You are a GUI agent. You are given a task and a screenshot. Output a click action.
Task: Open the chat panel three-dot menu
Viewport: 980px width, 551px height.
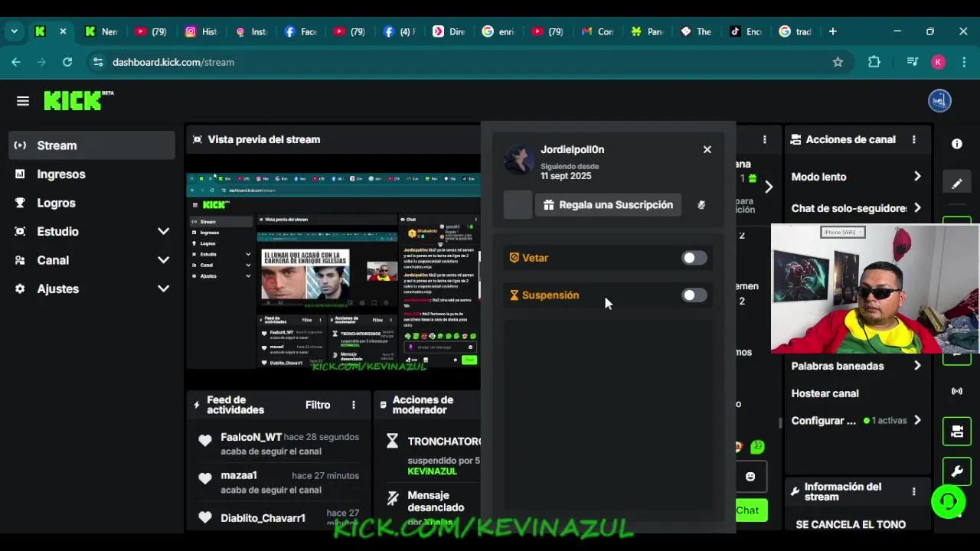764,139
